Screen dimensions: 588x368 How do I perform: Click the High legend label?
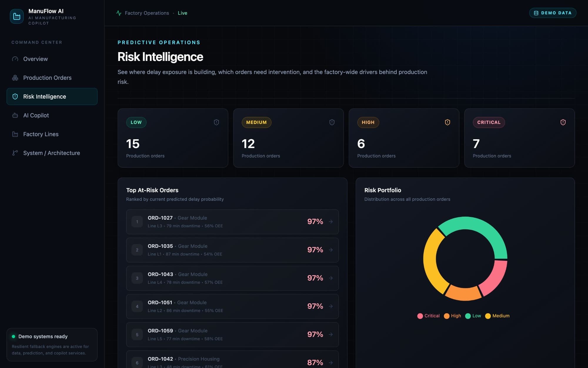tap(456, 316)
